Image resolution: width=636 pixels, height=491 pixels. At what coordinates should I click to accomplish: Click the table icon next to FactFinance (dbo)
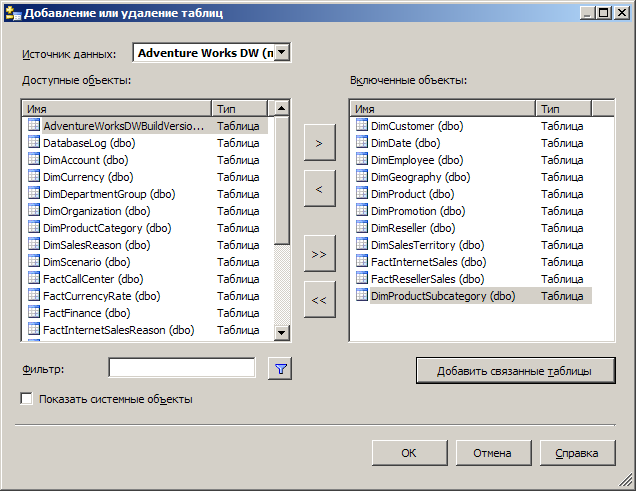click(x=34, y=312)
